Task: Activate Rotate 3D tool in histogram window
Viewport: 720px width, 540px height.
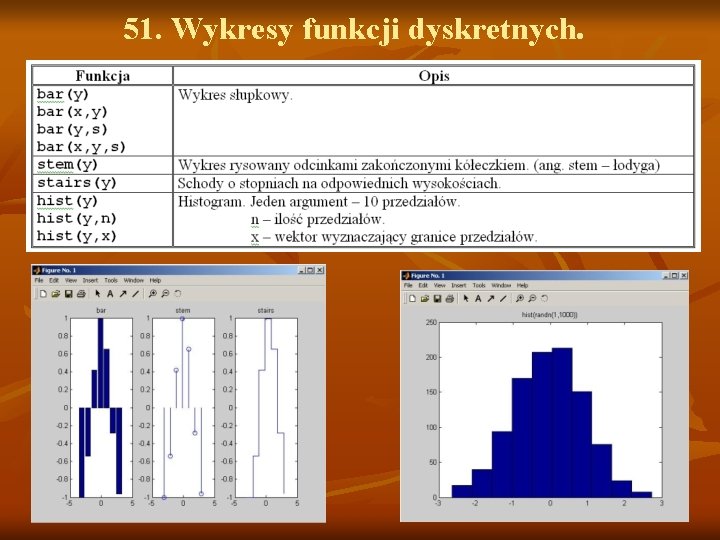Action: tap(545, 298)
